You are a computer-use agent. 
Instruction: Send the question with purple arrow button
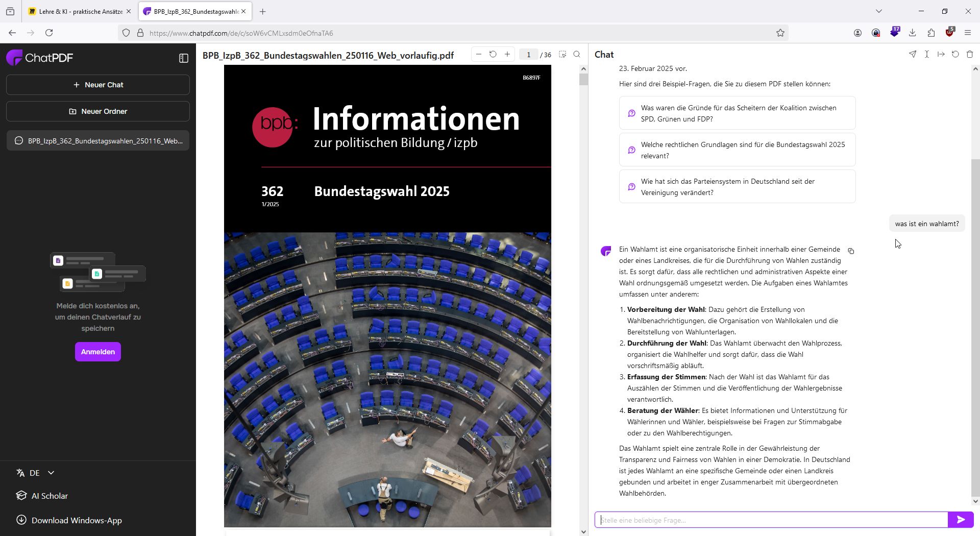coord(961,520)
